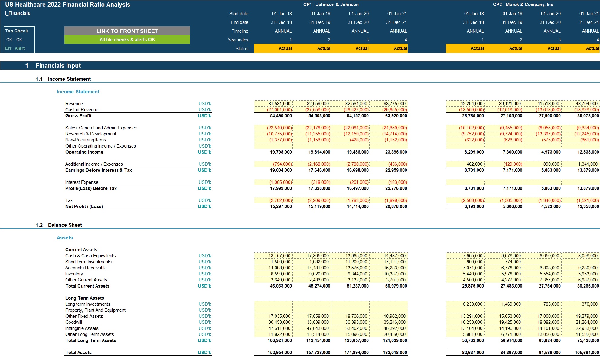This screenshot has width=600, height=364.
Task: Select the CP2 - Merck & Company, Inc header
Action: click(x=523, y=5)
